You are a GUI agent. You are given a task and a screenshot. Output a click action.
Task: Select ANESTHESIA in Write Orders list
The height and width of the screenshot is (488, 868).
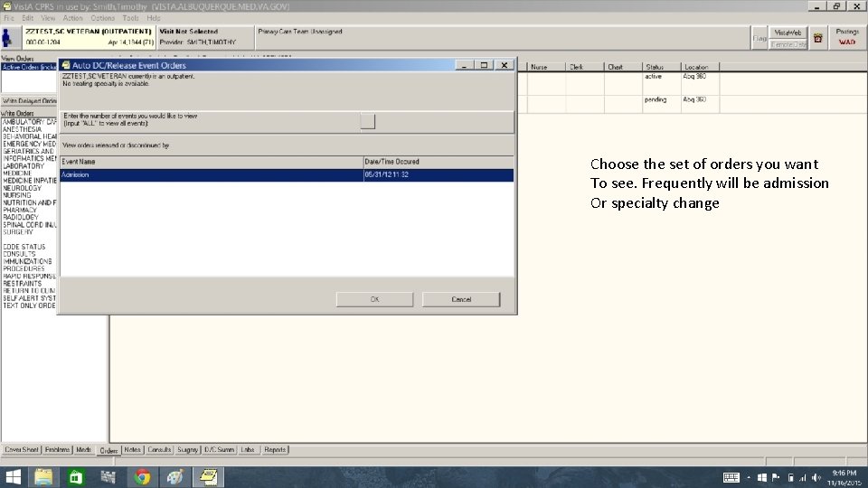pyautogui.click(x=22, y=129)
